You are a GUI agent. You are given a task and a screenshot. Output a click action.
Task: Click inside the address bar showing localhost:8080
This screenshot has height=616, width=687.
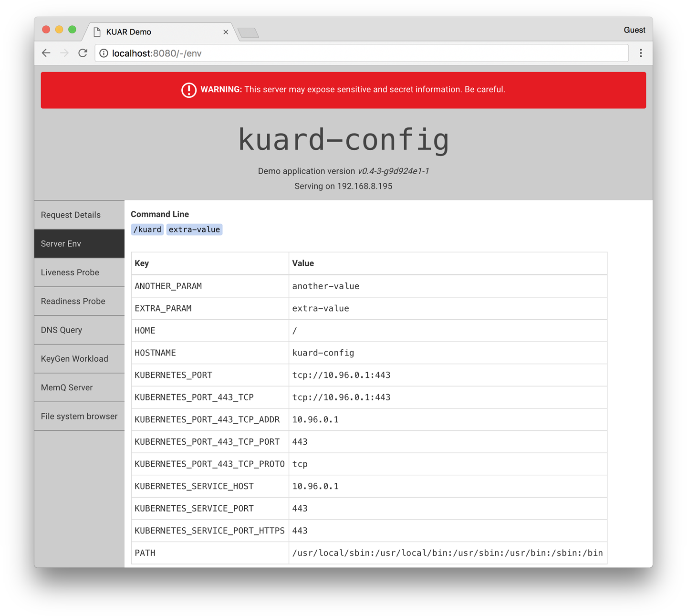tap(286, 53)
